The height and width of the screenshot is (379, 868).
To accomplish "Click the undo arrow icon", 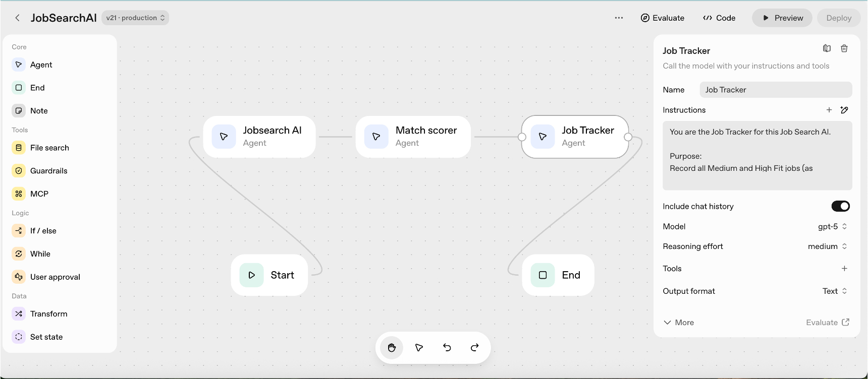I will coord(447,348).
